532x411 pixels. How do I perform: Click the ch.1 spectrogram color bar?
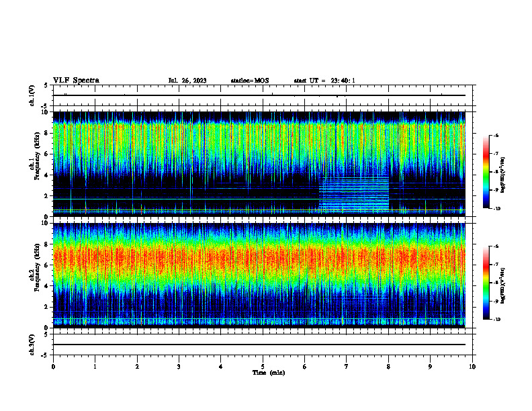point(486,172)
